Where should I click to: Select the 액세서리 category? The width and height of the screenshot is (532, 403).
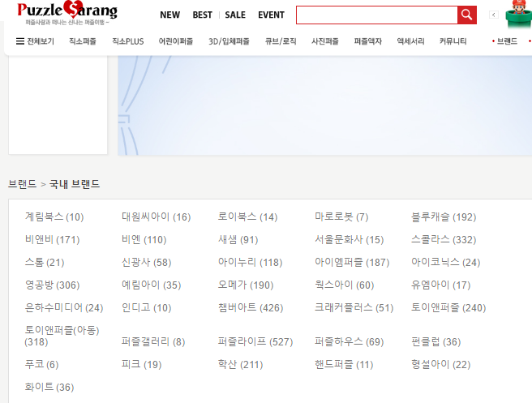coord(410,41)
